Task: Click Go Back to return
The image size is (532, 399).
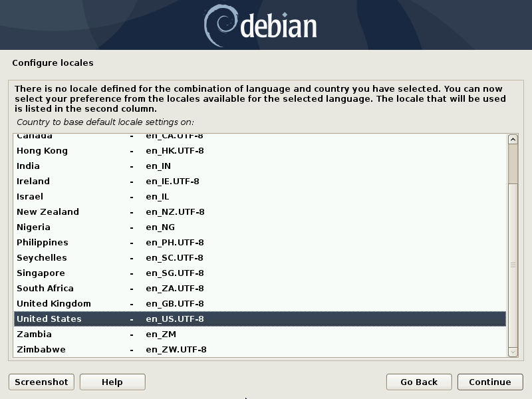Action: (418, 382)
